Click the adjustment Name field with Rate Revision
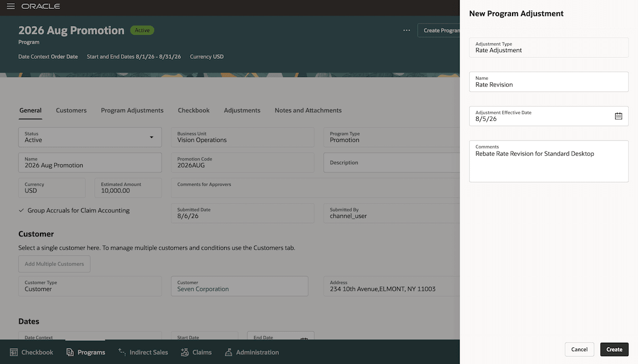638x364 pixels. pos(549,82)
